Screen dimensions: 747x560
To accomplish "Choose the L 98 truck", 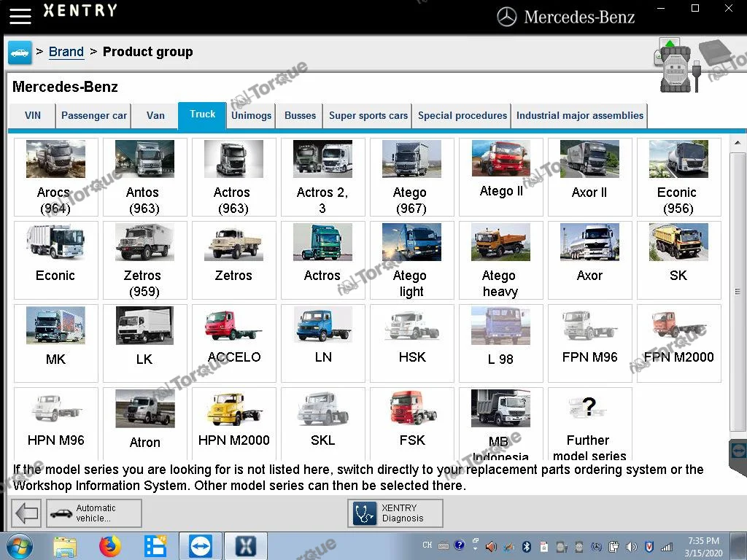I will 500,343.
